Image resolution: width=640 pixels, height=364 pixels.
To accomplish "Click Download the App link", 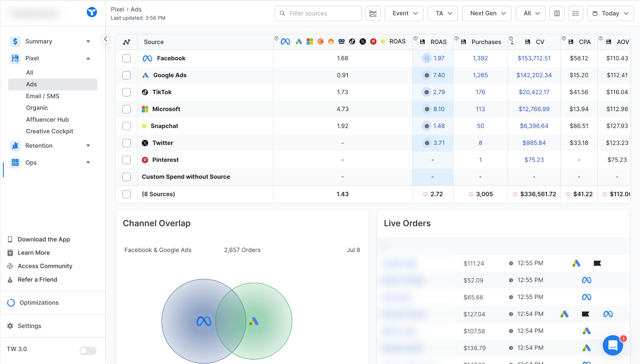I will 44,239.
